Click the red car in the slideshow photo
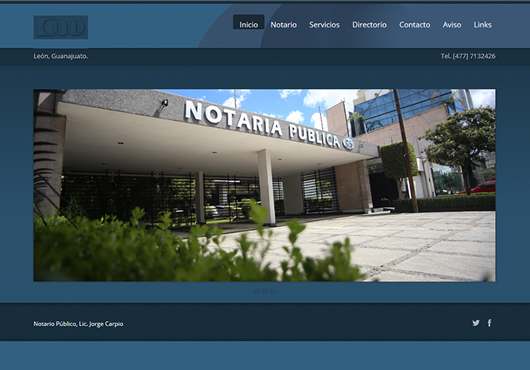This screenshot has width=530, height=370. 479,187
